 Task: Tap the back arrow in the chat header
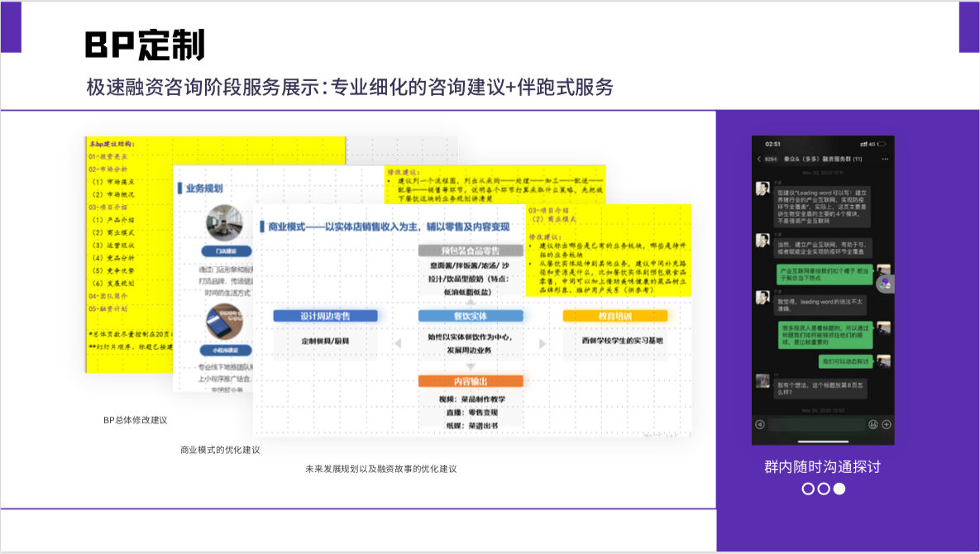(x=759, y=158)
